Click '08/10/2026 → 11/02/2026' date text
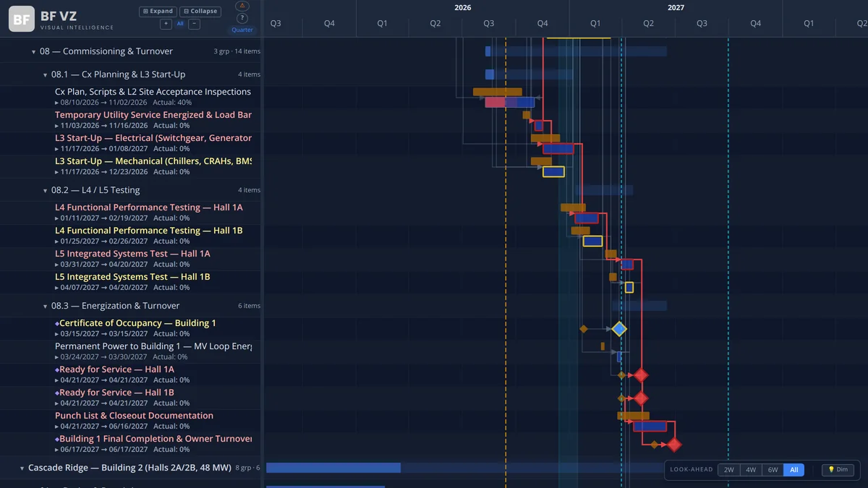The image size is (868, 488). coord(104,103)
